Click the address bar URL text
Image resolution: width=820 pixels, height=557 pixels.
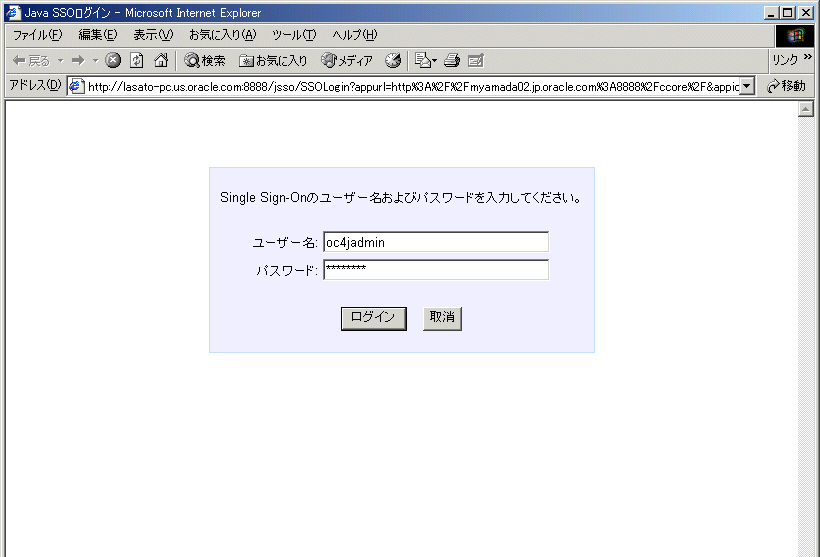coord(413,86)
